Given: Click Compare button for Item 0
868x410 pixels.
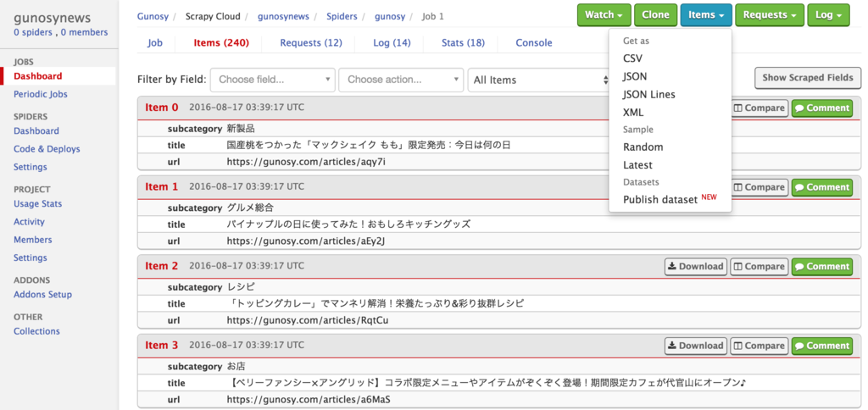Looking at the screenshot, I should tap(759, 108).
